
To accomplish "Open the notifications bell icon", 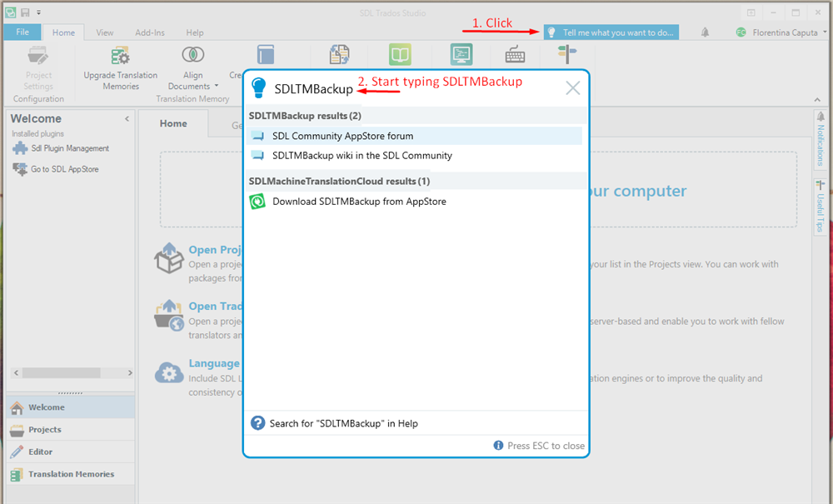I will tap(705, 32).
